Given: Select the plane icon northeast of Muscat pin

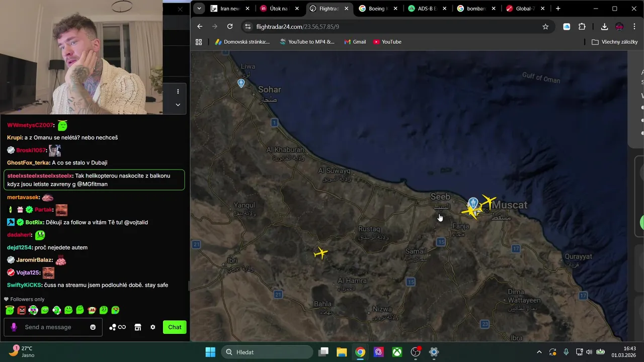Looking at the screenshot, I should (x=488, y=202).
